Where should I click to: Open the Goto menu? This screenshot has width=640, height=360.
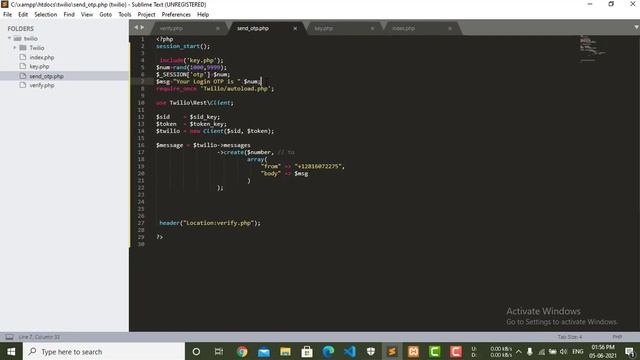(105, 14)
